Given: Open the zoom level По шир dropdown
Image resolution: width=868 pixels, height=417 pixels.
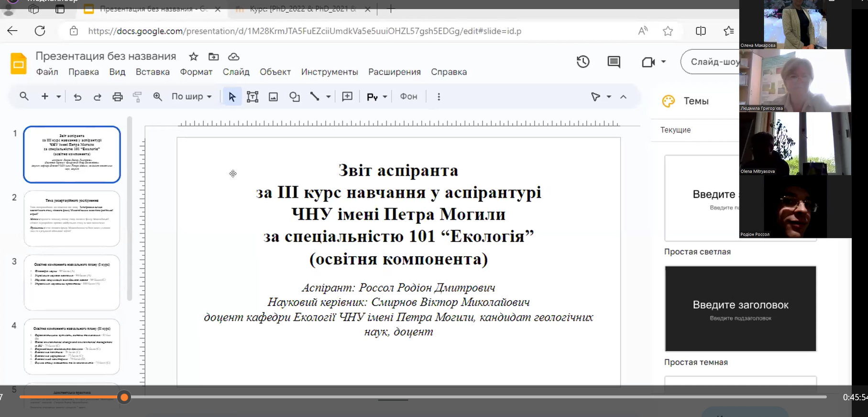Looking at the screenshot, I should tap(192, 97).
